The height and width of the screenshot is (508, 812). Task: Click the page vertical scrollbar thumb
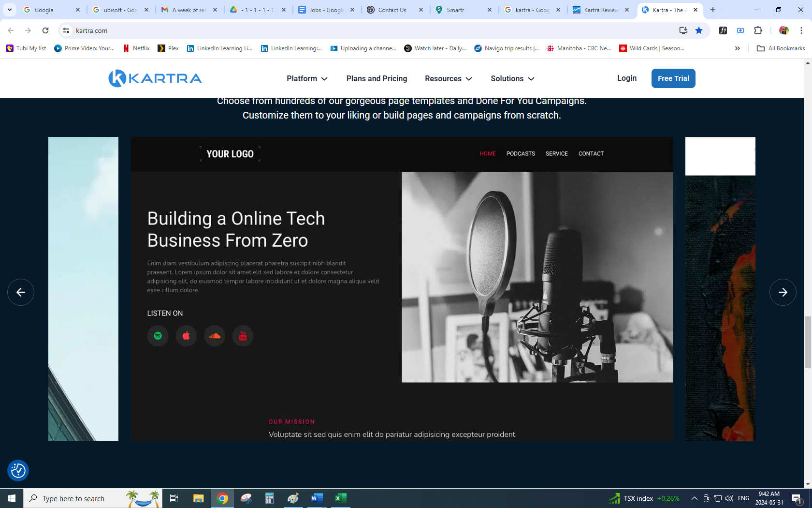(x=808, y=342)
